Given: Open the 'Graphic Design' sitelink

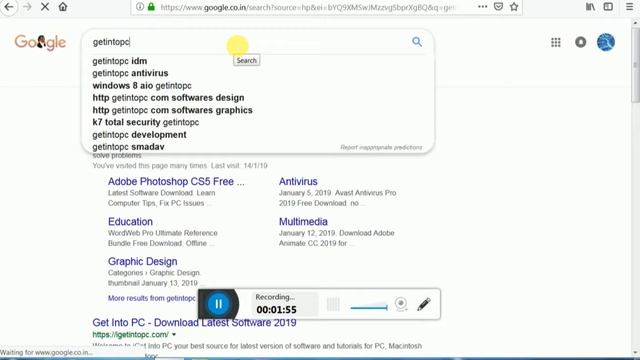Looking at the screenshot, I should pos(142,262).
